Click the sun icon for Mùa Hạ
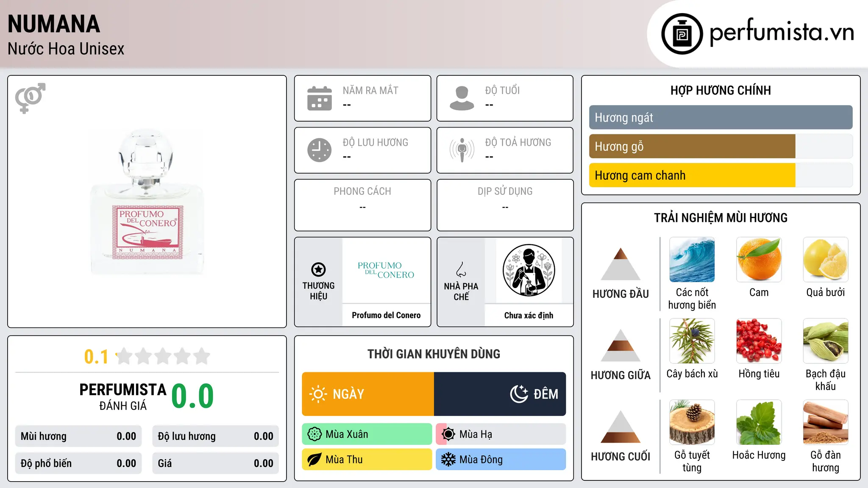This screenshot has width=868, height=488. pyautogui.click(x=448, y=434)
